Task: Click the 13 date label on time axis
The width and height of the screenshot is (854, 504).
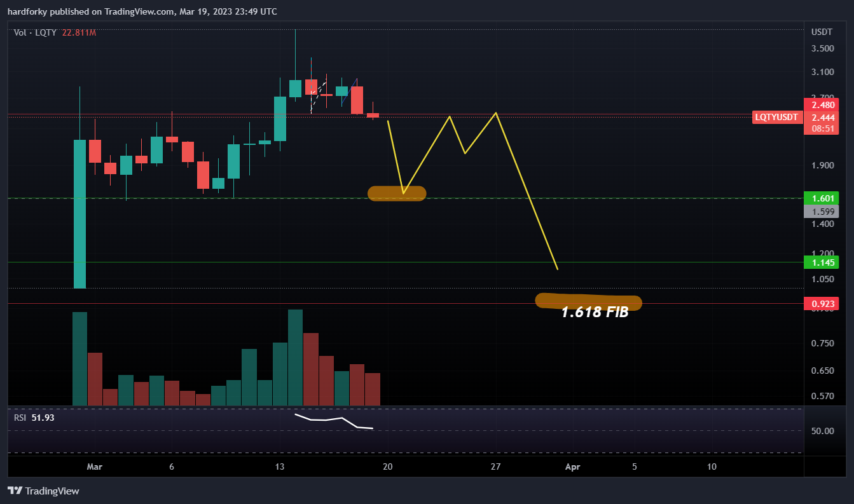Action: pyautogui.click(x=280, y=467)
